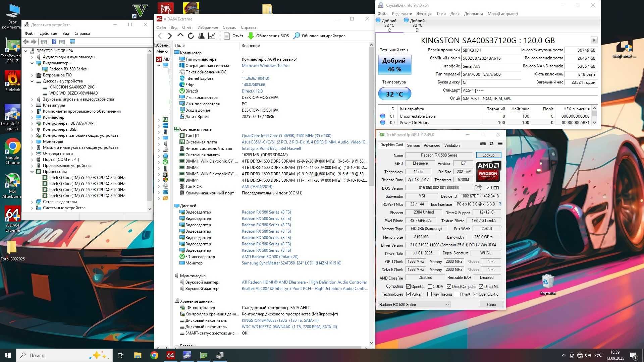Toggle the PhysX checkbox

click(x=457, y=294)
